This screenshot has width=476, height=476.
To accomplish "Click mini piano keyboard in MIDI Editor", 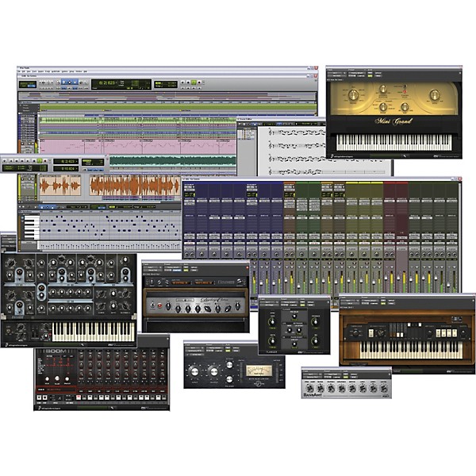I will tap(32, 228).
